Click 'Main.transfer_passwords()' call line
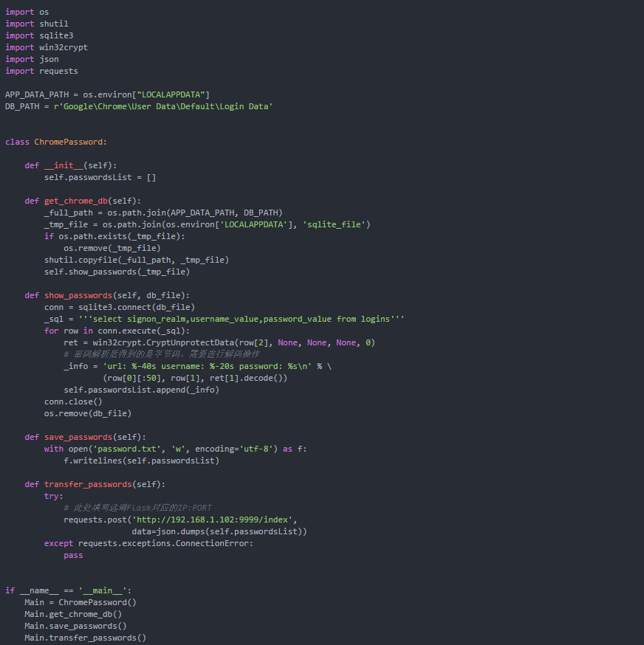Image resolution: width=644 pixels, height=645 pixels. 85,638
